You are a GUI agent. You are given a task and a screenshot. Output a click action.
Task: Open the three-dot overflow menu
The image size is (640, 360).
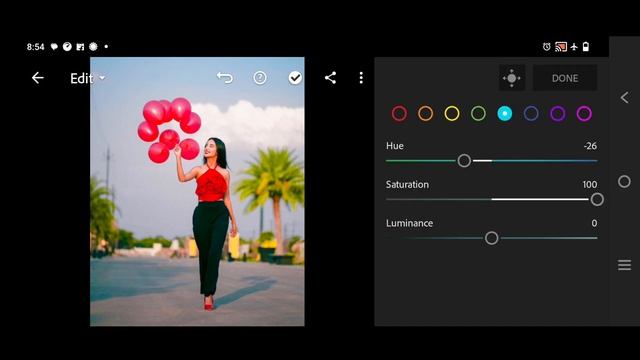(361, 78)
